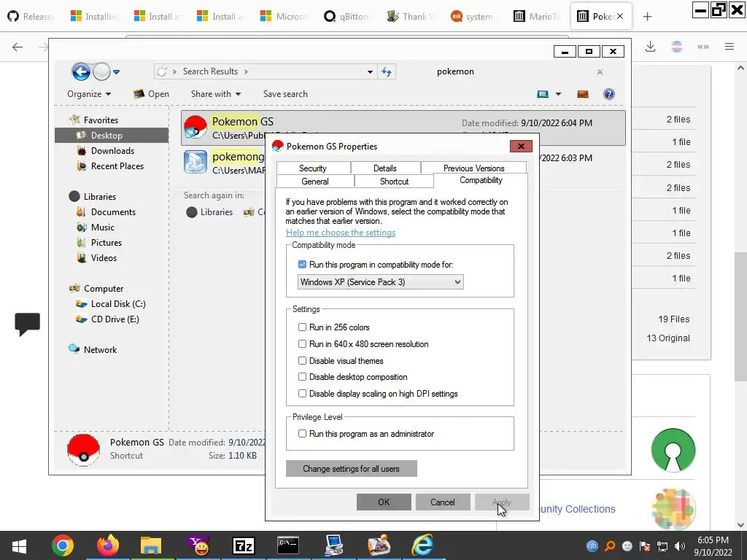Image resolution: width=747 pixels, height=560 pixels.
Task: Expand the view options dropdown arrow
Action: [558, 94]
